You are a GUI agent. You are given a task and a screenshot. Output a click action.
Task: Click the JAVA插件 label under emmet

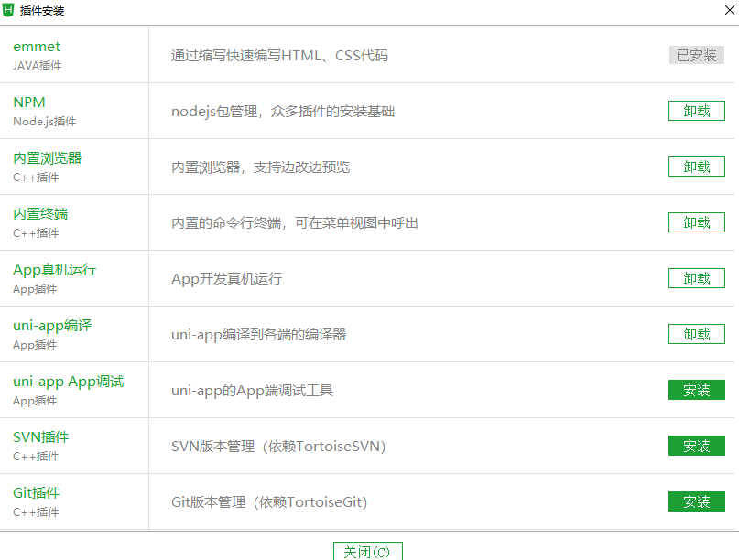[38, 66]
